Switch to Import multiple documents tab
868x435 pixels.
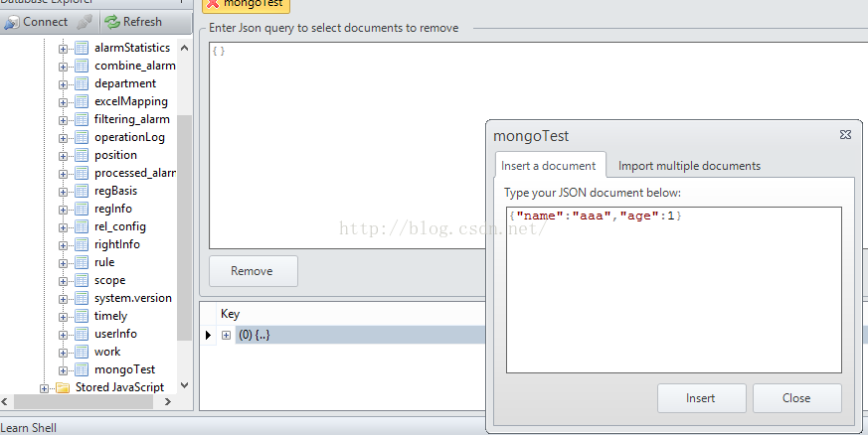[689, 166]
